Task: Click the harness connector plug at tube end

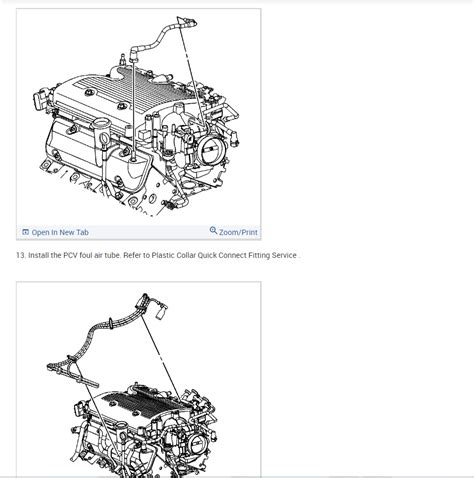Action: pyautogui.click(x=162, y=313)
